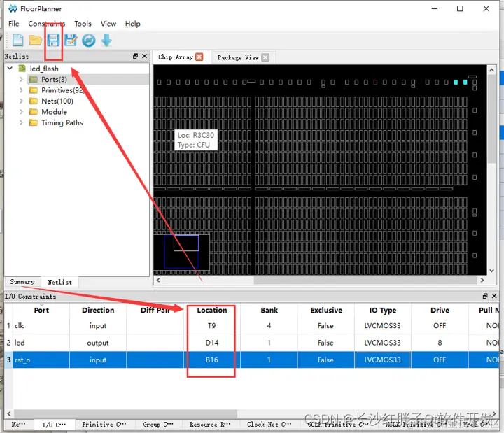Click the New file toolbar icon

pos(18,41)
